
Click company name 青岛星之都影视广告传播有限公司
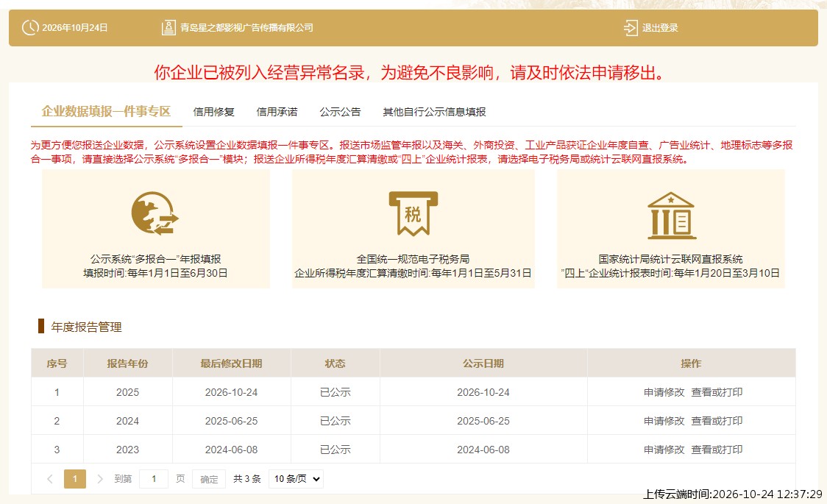(246, 27)
